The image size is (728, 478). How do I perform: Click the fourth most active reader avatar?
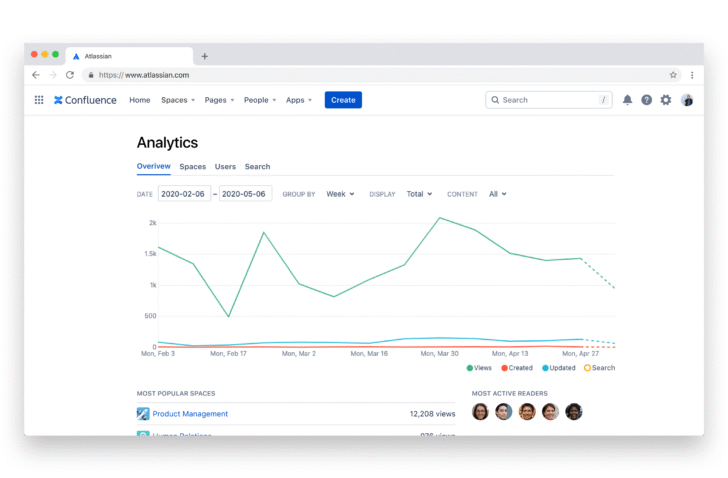click(x=550, y=411)
